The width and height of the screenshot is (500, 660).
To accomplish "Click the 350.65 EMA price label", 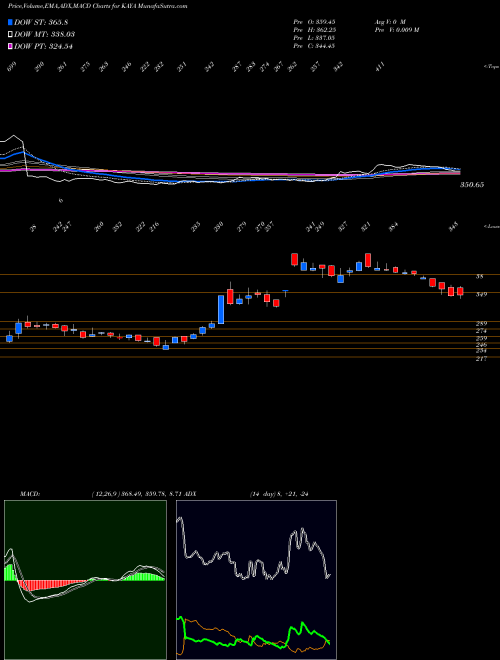I will coord(472,185).
